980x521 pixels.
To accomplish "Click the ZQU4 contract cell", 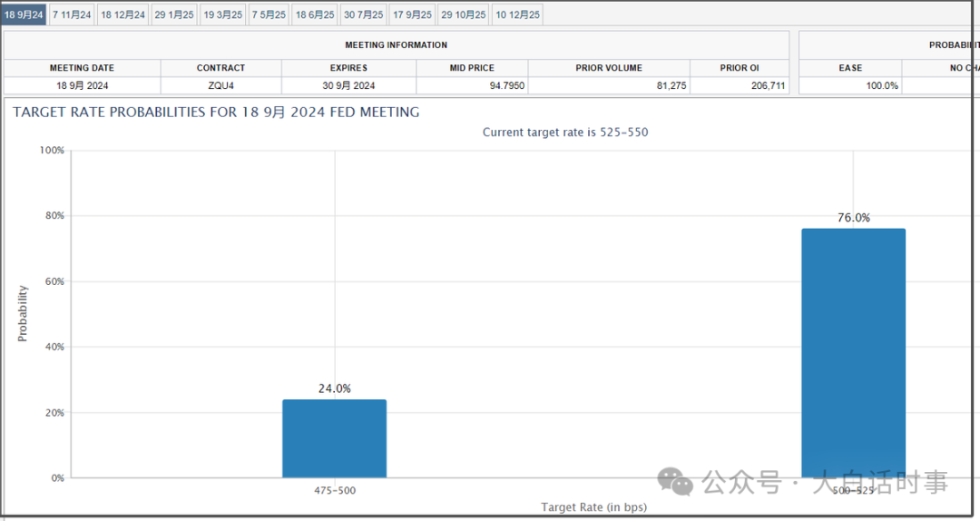I will tap(220, 85).
